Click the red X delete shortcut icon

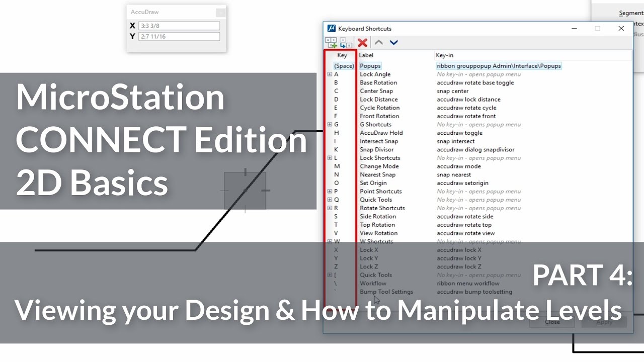click(x=362, y=43)
